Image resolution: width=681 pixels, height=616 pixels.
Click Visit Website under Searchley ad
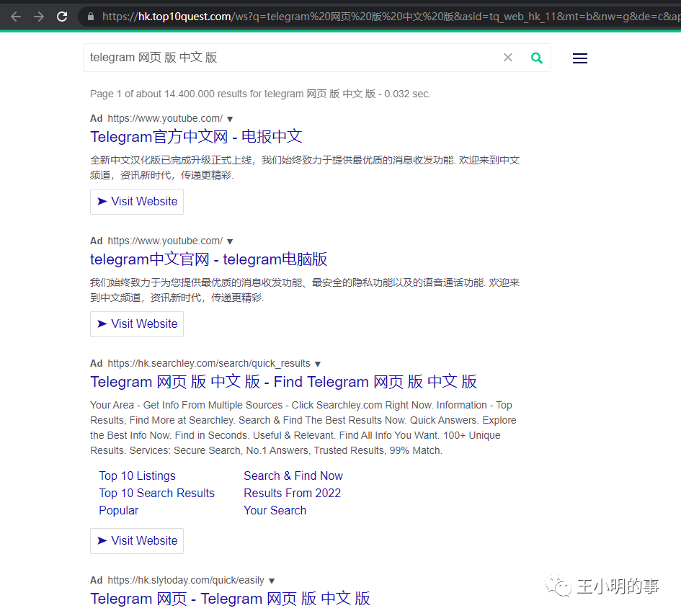(137, 541)
